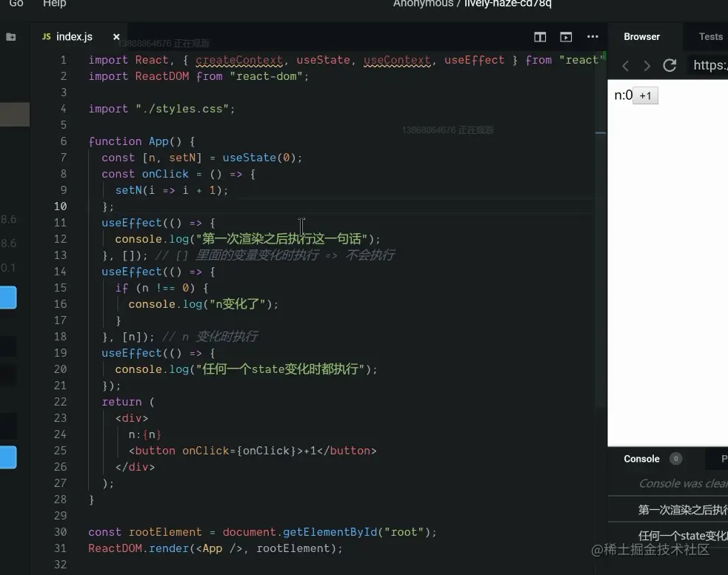Switch to the Browser tab
This screenshot has width=728, height=575.
[x=641, y=37]
